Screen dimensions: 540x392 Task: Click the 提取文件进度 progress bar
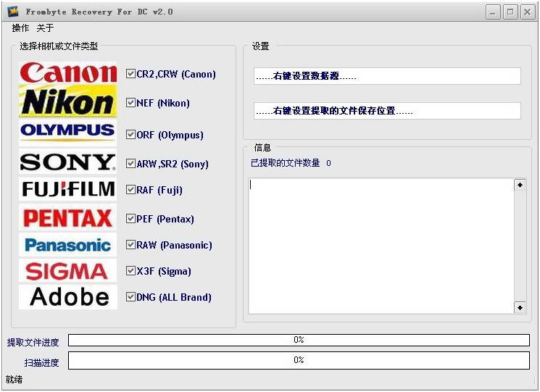tap(299, 340)
